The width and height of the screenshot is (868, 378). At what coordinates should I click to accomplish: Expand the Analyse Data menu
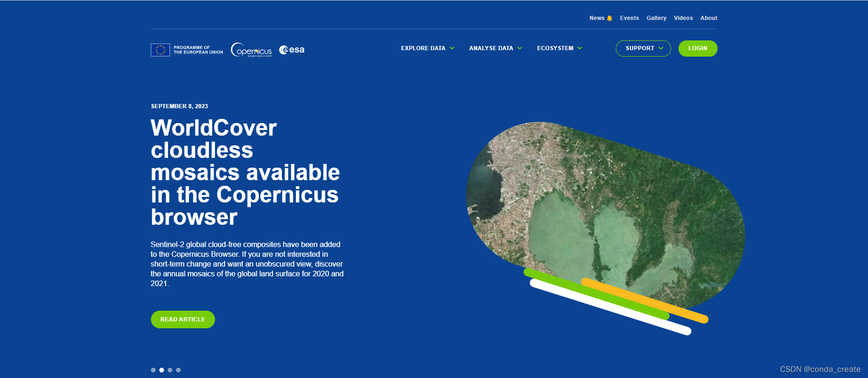pyautogui.click(x=496, y=48)
